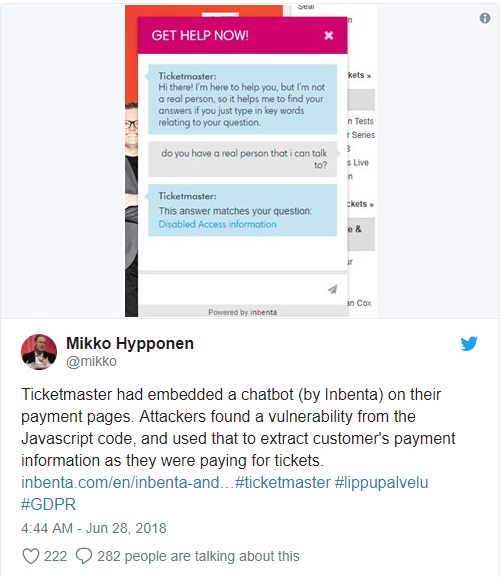The image size is (500, 577).
Task: Open Mikko Hypponen's profile picture
Action: coord(39,352)
